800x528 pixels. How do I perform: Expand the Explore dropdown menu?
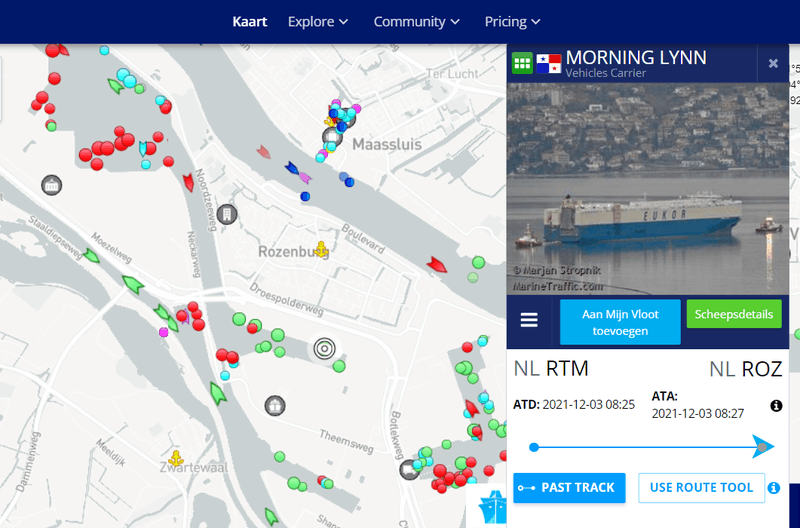pyautogui.click(x=318, y=22)
